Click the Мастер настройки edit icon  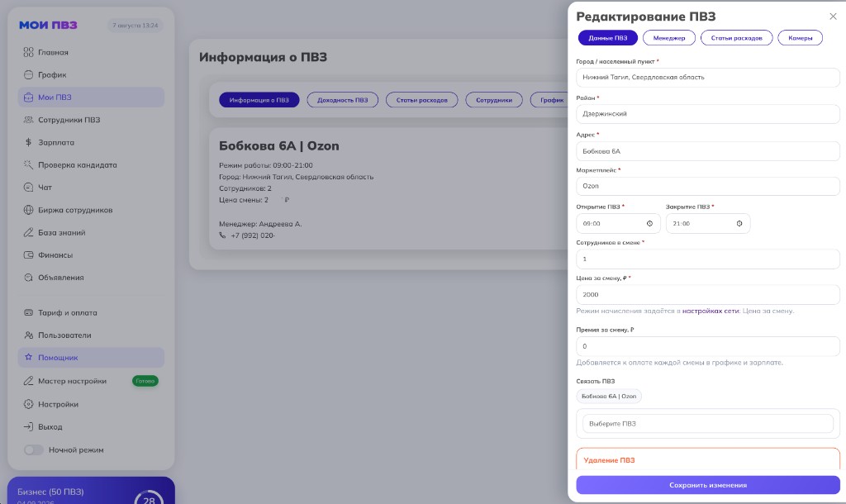[29, 381]
